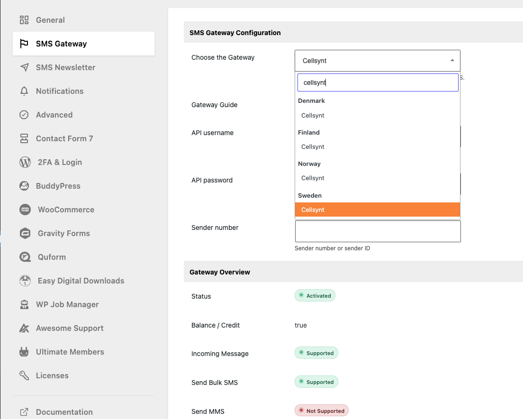Image resolution: width=523 pixels, height=420 pixels.
Task: Click the SMS Gateway Configuration heading
Action: click(235, 33)
